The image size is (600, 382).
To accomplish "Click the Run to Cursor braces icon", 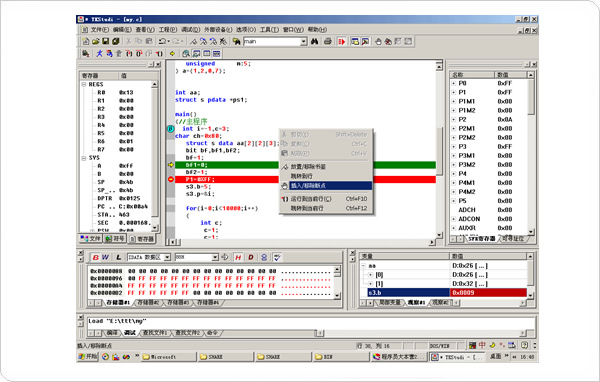I will coord(159,54).
